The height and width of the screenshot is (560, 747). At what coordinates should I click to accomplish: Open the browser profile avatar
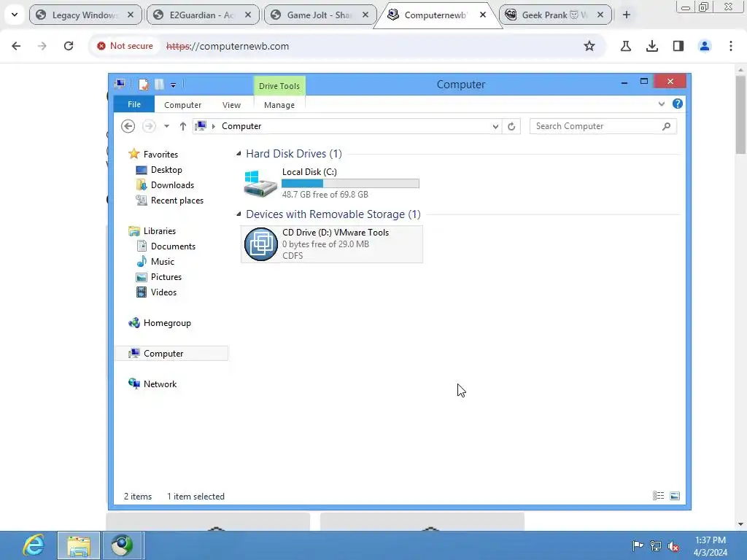point(705,46)
